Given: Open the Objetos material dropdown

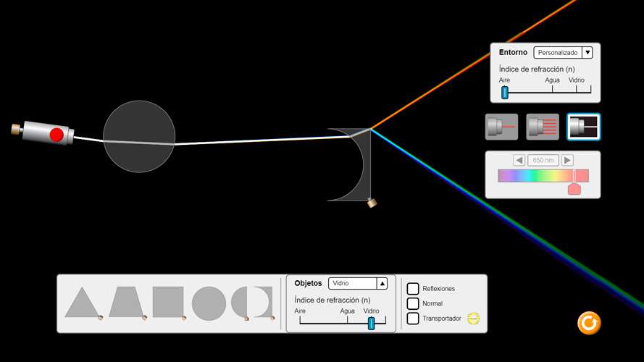Looking at the screenshot, I should [358, 283].
